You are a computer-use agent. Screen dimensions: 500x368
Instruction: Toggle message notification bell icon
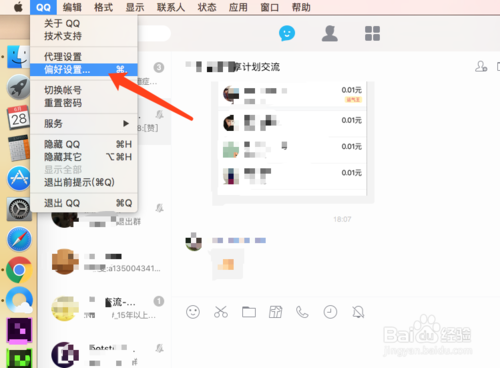click(358, 312)
